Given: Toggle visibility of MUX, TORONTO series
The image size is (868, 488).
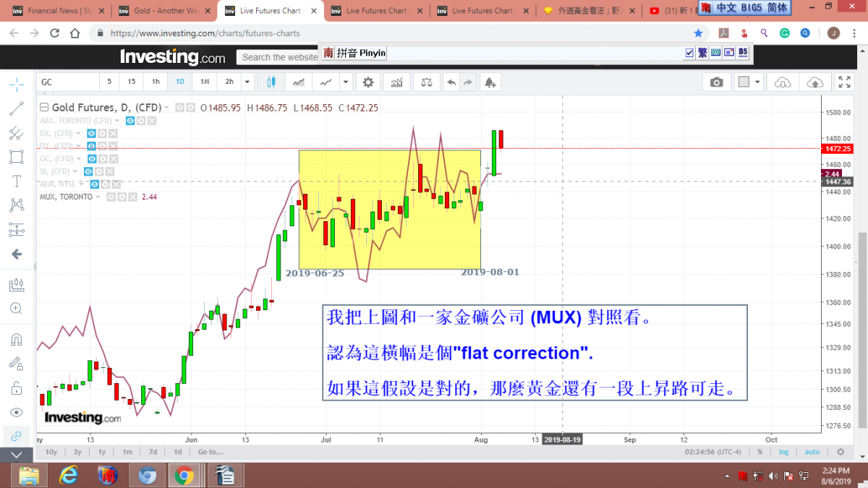Looking at the screenshot, I should pyautogui.click(x=111, y=197).
